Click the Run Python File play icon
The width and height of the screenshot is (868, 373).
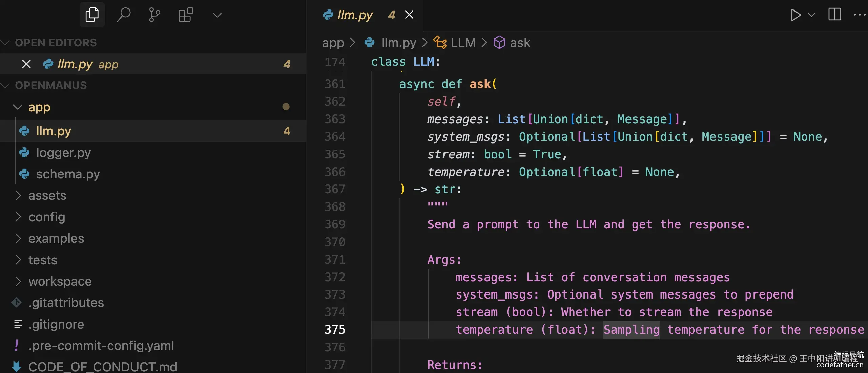coord(795,15)
